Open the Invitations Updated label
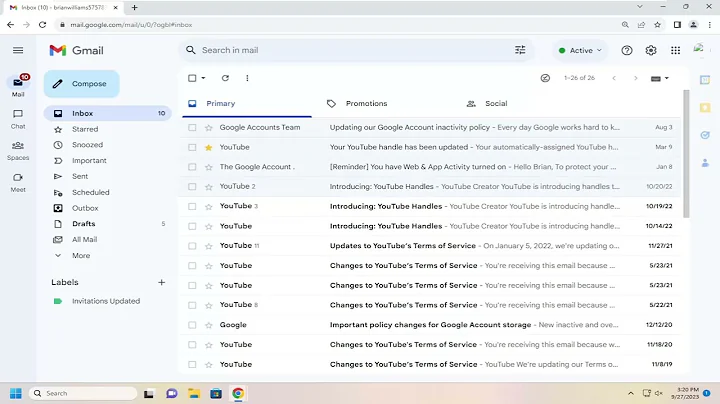 tap(107, 301)
